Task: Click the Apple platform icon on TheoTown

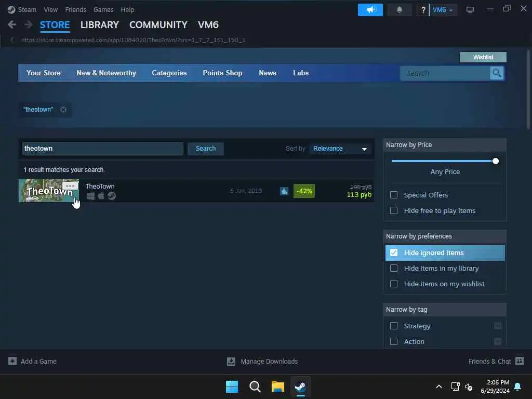Action: tap(101, 196)
